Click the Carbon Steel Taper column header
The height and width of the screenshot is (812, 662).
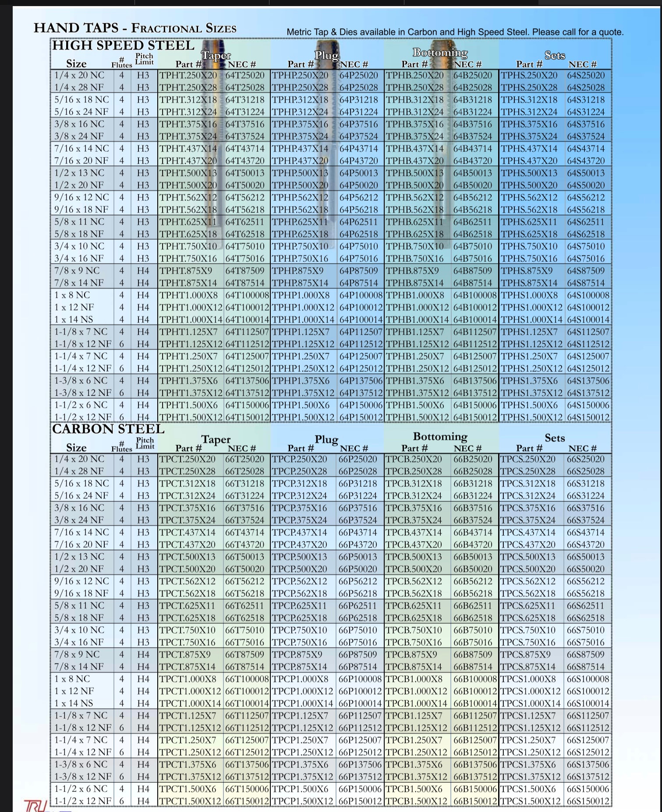coord(216,439)
